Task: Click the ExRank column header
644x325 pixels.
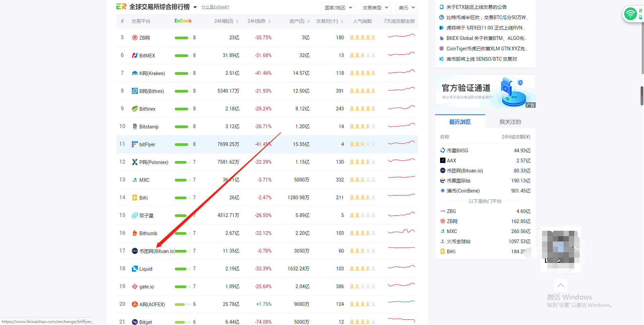Action: click(183, 21)
